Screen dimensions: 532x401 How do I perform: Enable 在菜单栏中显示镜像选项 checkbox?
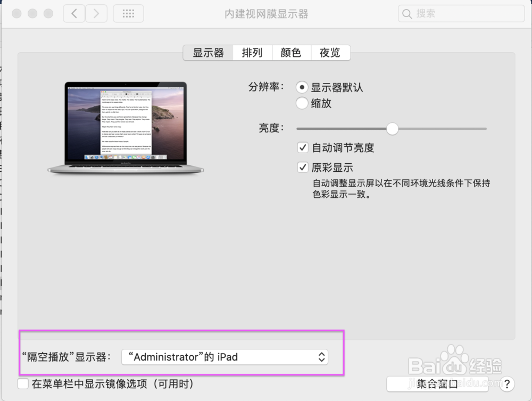[23, 383]
